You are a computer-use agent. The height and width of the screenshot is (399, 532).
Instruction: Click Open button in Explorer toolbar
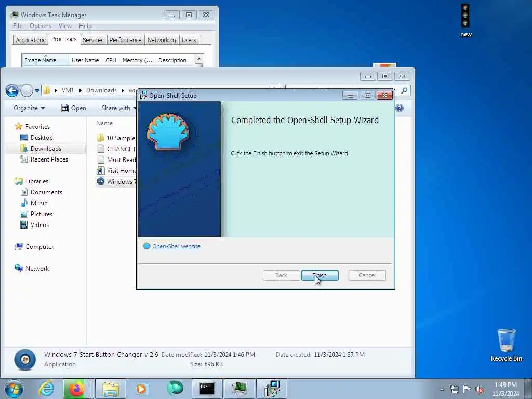[x=74, y=108]
